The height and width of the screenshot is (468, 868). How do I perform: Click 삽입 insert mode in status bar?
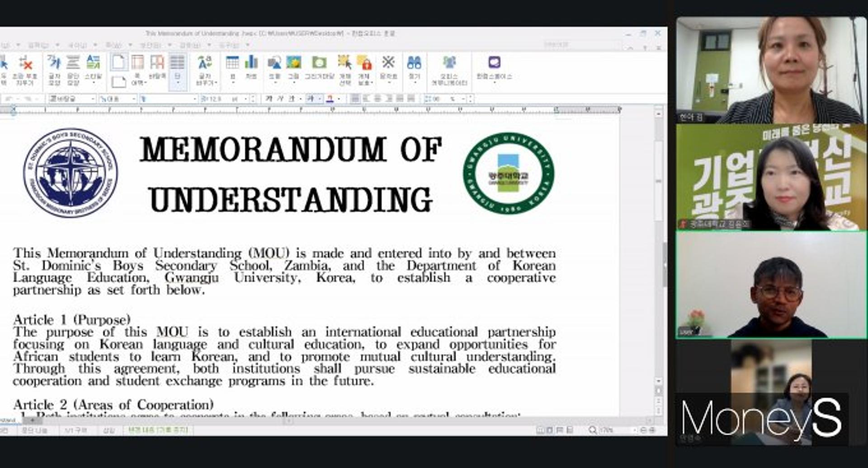(x=108, y=430)
